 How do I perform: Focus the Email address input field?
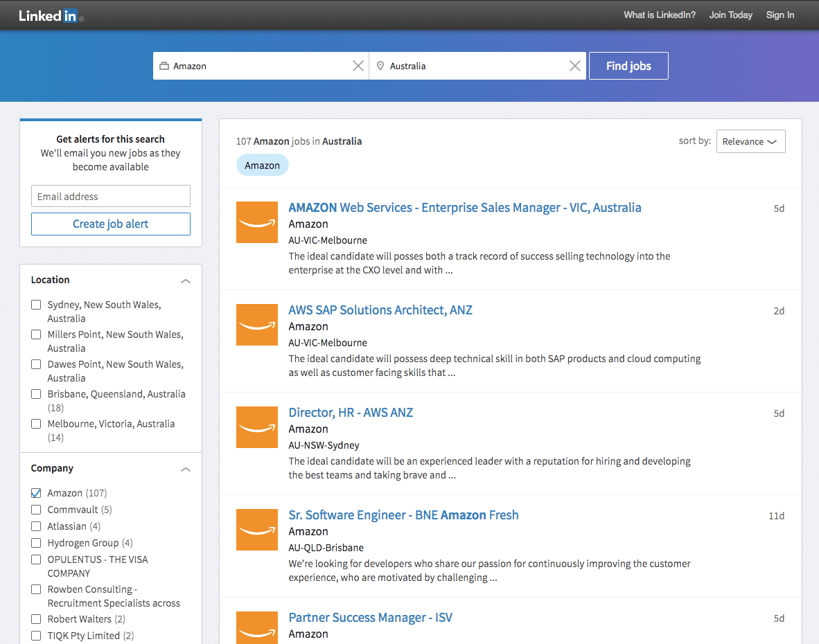tap(111, 196)
